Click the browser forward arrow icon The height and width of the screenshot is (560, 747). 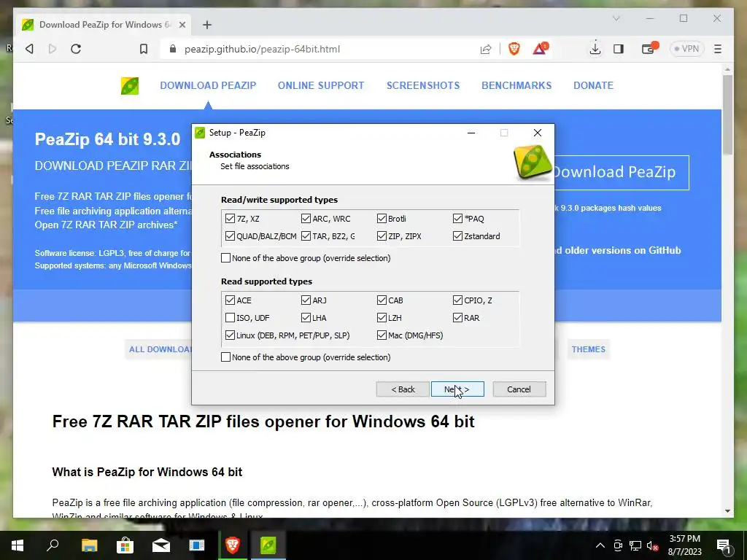click(x=53, y=49)
